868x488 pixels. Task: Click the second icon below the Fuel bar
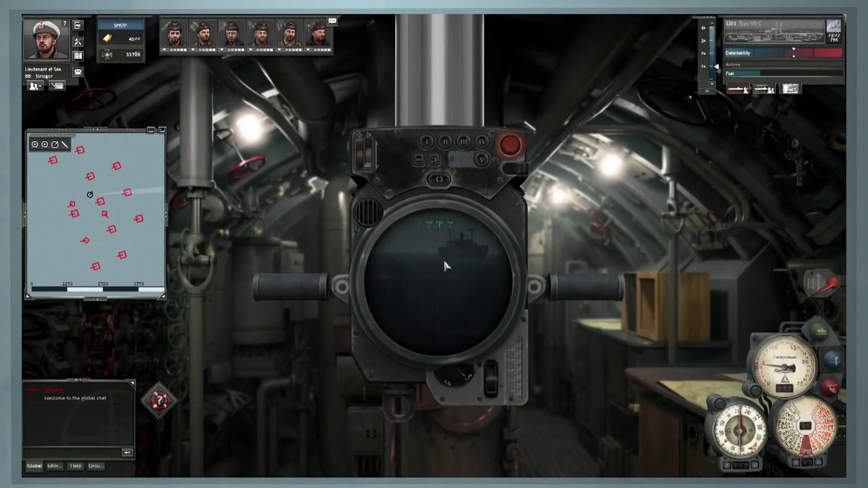point(764,89)
